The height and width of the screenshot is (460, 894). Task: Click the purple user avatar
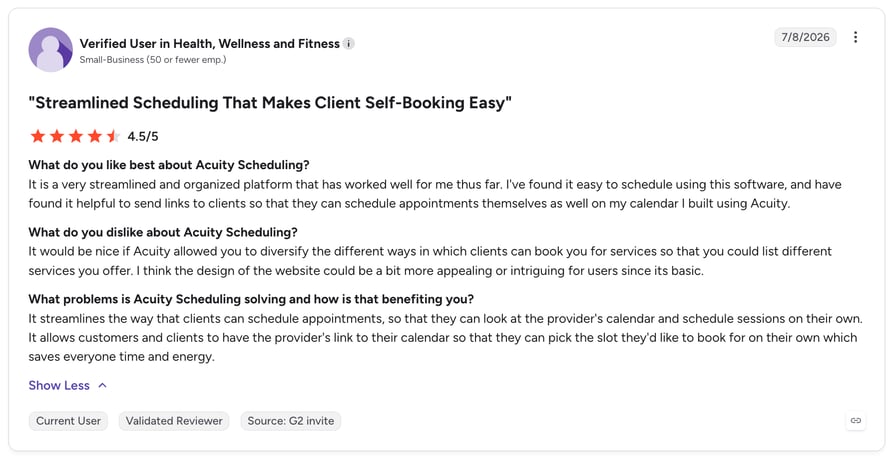point(51,50)
